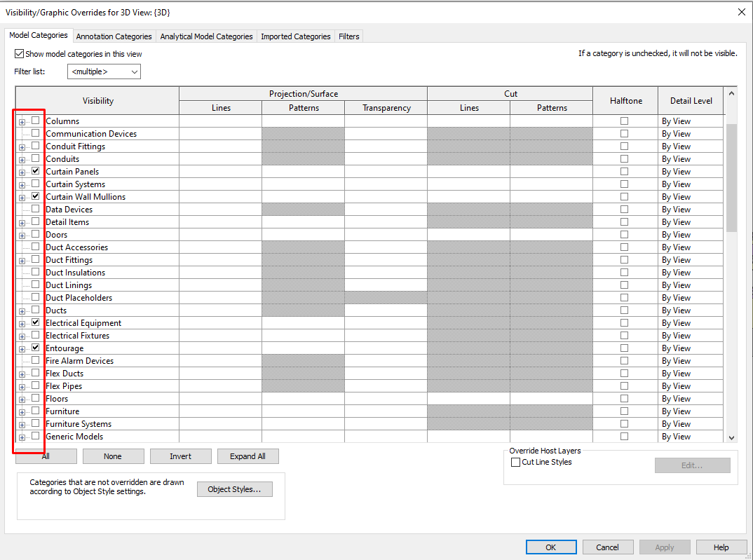
Task: Disable Electrical Equipment visibility checkbox
Action: 36,322
